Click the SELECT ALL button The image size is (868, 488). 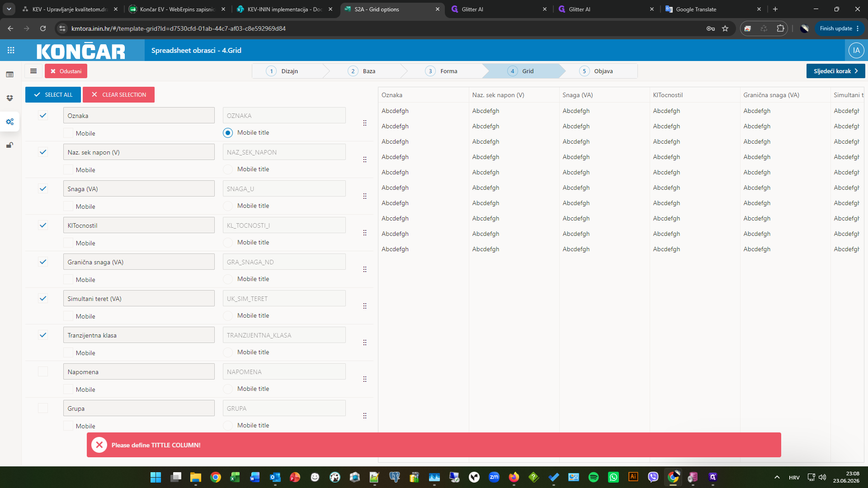53,94
